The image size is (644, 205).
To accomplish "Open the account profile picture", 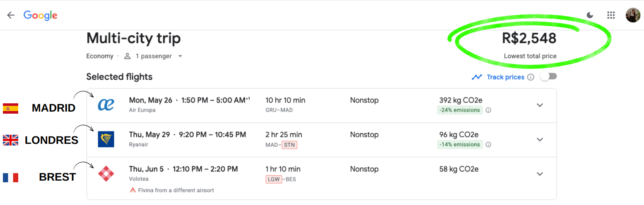I will (x=633, y=15).
